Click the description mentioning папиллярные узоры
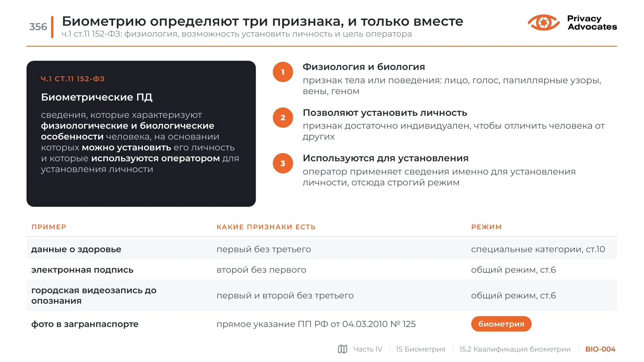Screen dimensions: 644x362 pyautogui.click(x=452, y=86)
